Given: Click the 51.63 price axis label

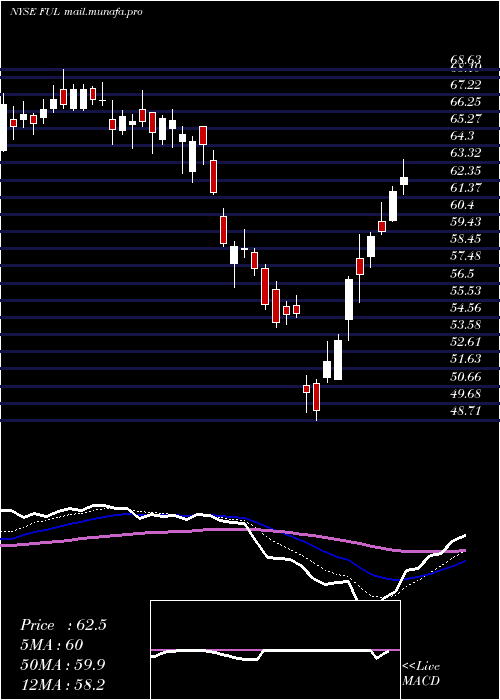Looking at the screenshot, I should coord(466,359).
